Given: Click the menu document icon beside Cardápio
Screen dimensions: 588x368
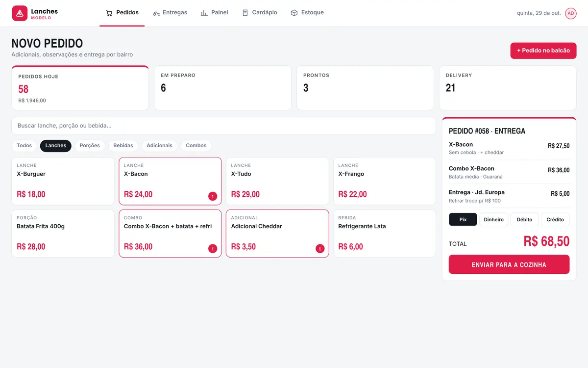Looking at the screenshot, I should point(245,13).
